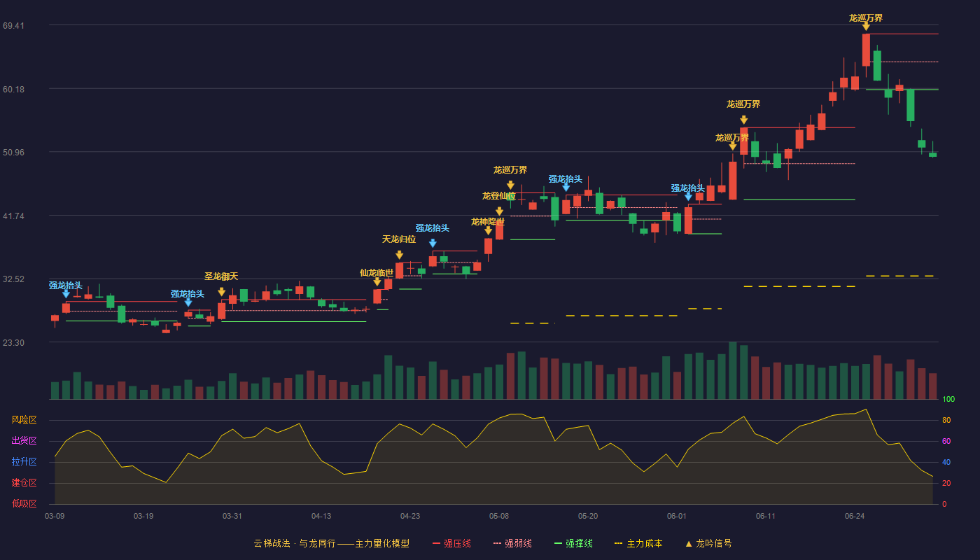The width and height of the screenshot is (980, 560).
Task: Click the 23.30 price axis label
Action: [13, 342]
